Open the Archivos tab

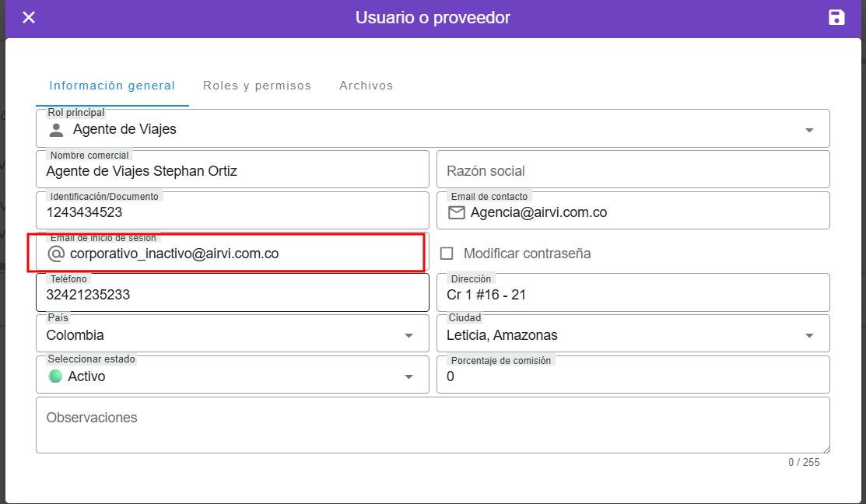366,86
